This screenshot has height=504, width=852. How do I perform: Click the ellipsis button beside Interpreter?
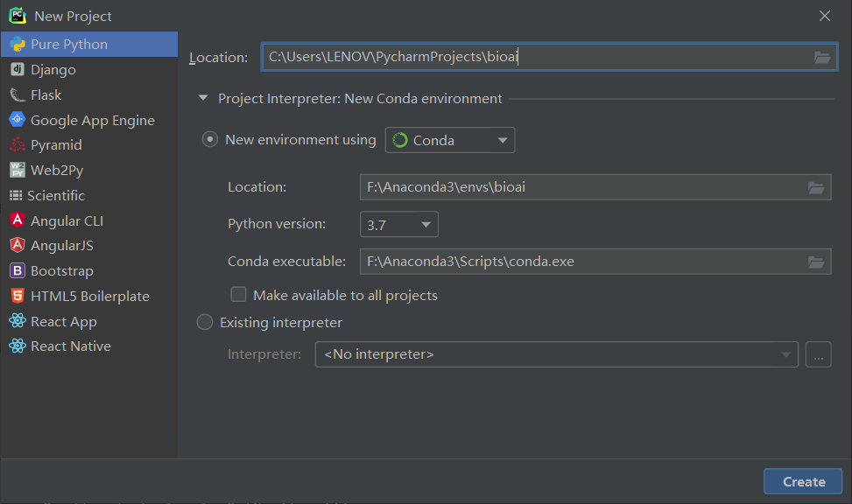pos(819,354)
